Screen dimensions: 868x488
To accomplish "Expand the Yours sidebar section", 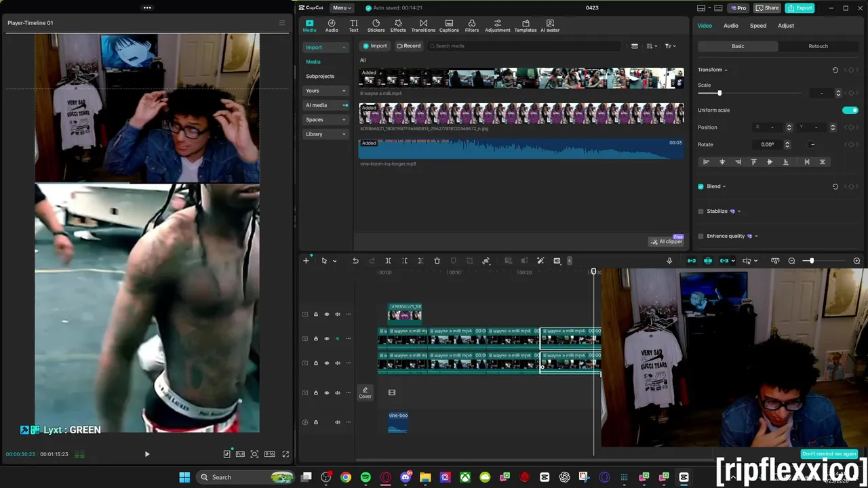I will click(325, 91).
